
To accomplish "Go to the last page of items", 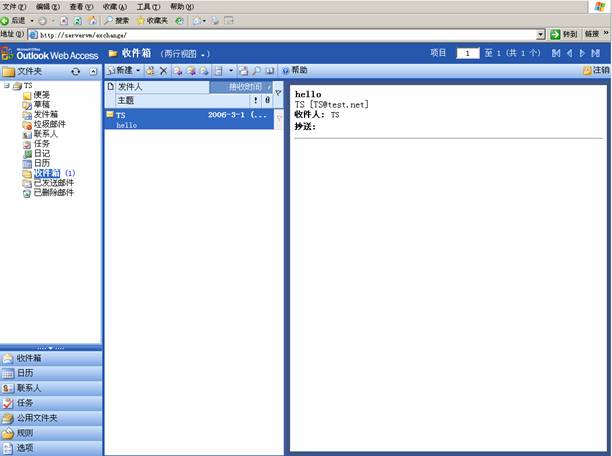I will pyautogui.click(x=597, y=53).
